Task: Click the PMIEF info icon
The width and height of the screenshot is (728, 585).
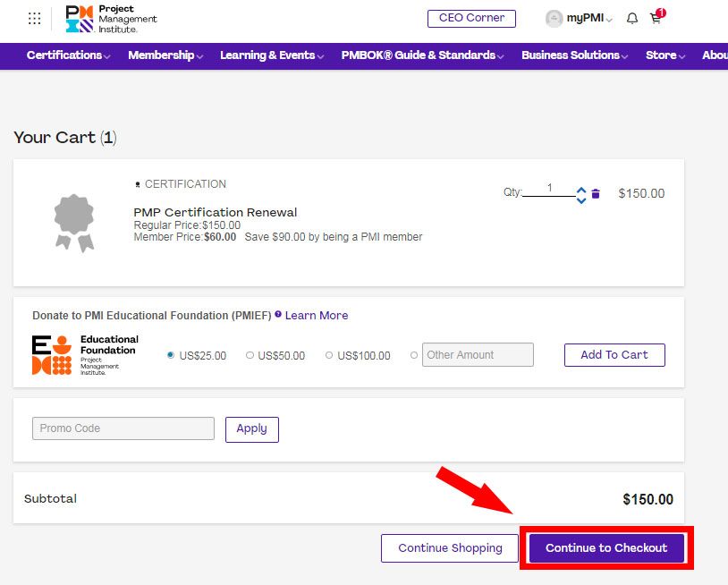Action: point(278,314)
